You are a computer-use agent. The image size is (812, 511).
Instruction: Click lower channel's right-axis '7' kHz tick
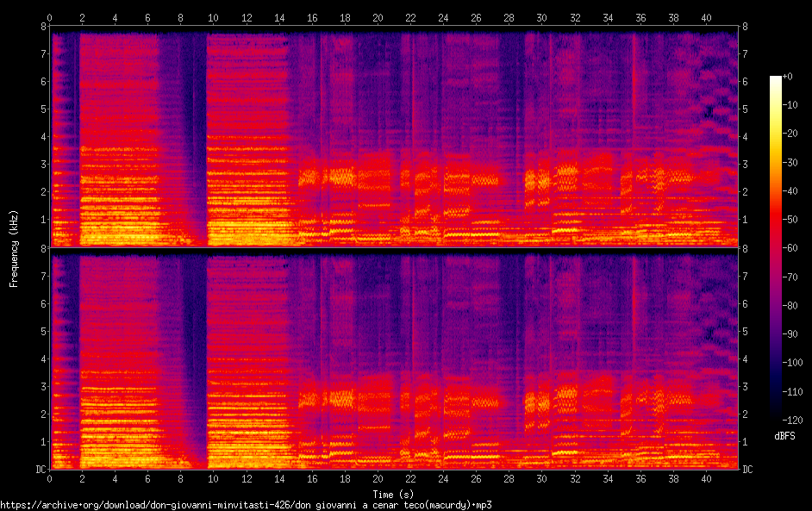[746, 276]
